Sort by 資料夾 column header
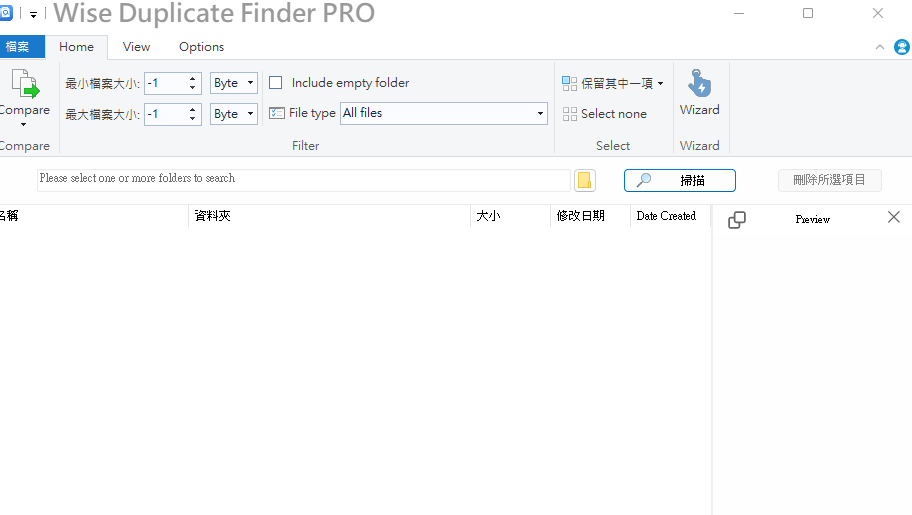The image size is (912, 515). pos(329,216)
